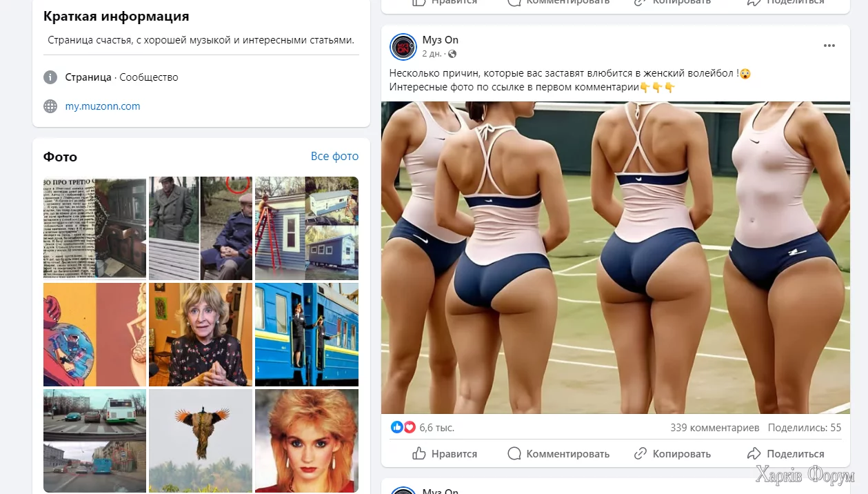This screenshot has height=494, width=868.
Task: Click the link icon beside Копировать
Action: pyautogui.click(x=640, y=453)
